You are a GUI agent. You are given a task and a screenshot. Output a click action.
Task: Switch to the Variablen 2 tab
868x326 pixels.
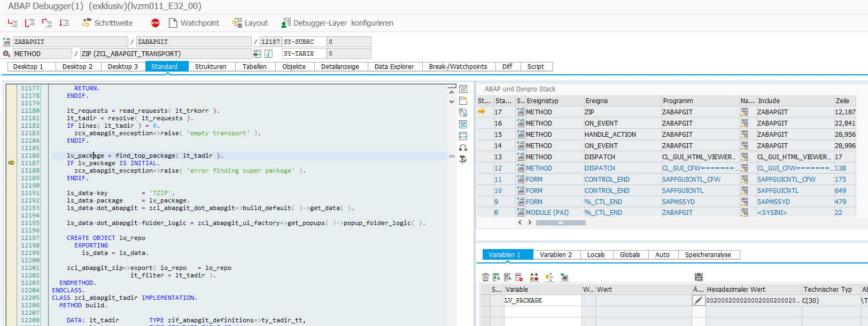coord(556,255)
